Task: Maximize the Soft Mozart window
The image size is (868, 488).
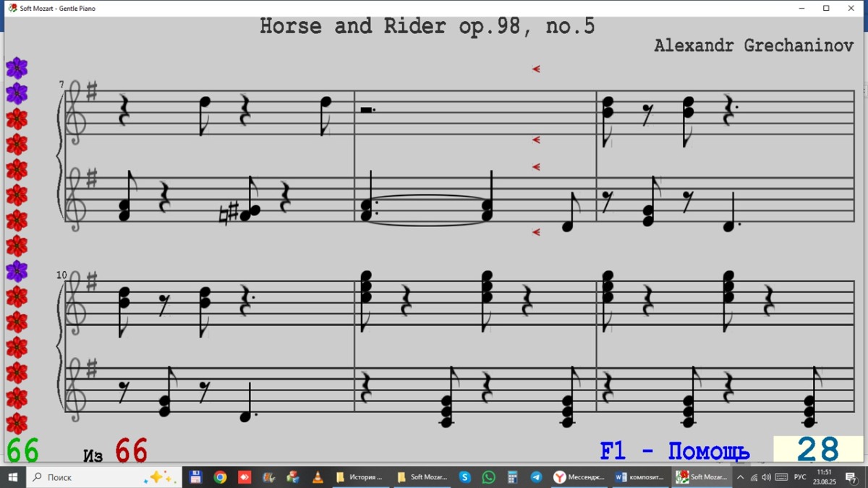Action: click(x=826, y=8)
